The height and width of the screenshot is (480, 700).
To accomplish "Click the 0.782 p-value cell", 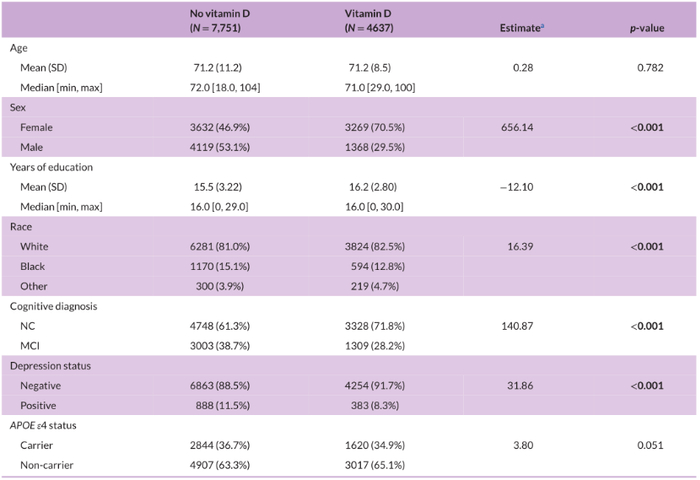I will [x=649, y=68].
